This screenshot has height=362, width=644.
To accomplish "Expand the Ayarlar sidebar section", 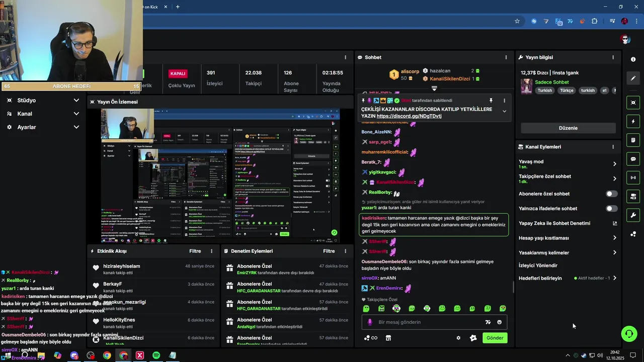I will [x=43, y=127].
